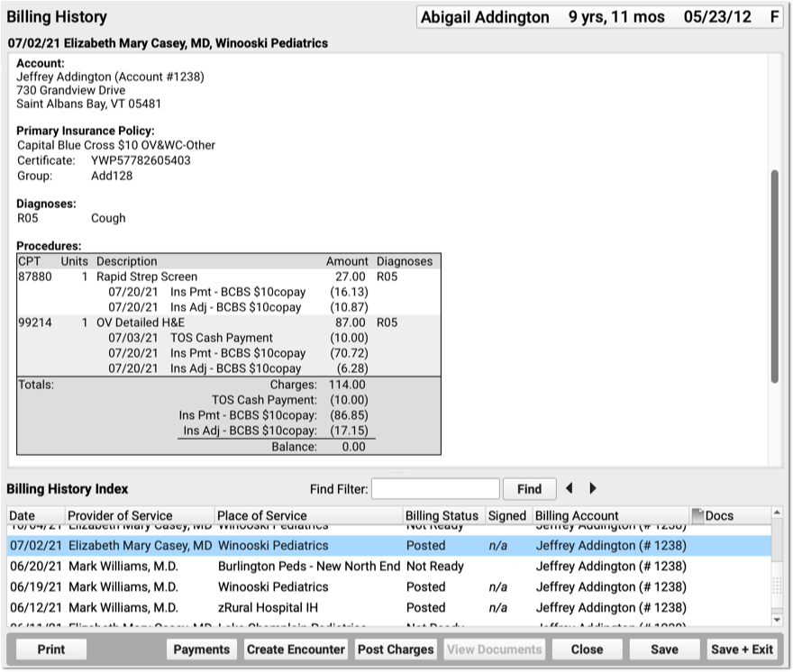This screenshot has width=793, height=672.
Task: Click the Ins Pmt total (86.85)
Action: point(349,415)
